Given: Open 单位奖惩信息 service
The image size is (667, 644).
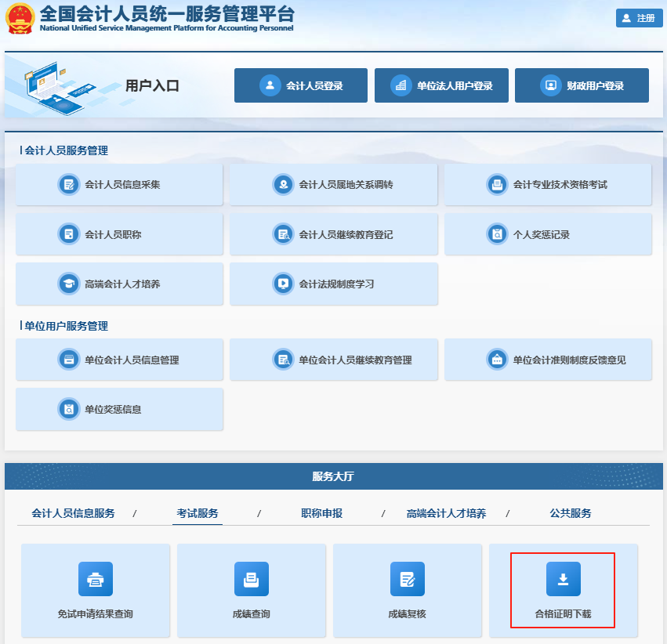Looking at the screenshot, I should [119, 409].
